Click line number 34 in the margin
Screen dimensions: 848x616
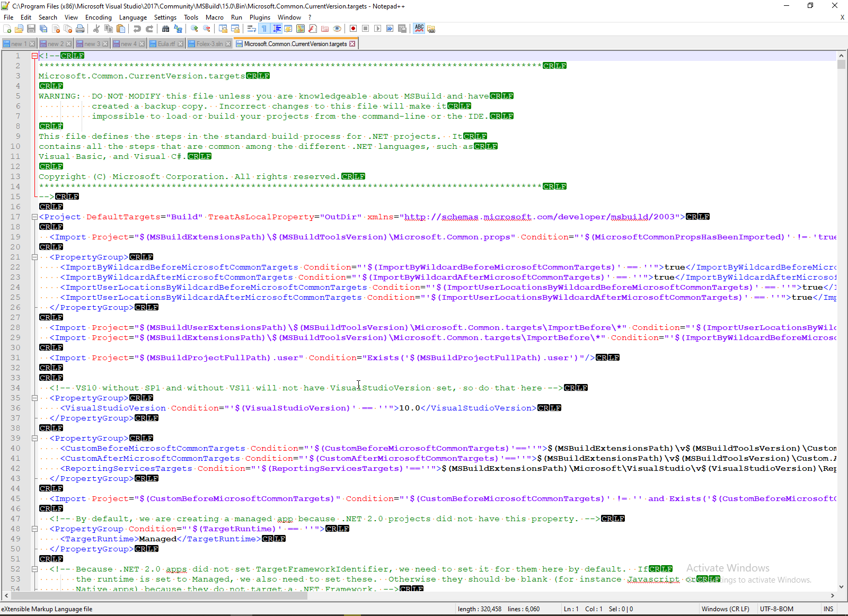15,388
